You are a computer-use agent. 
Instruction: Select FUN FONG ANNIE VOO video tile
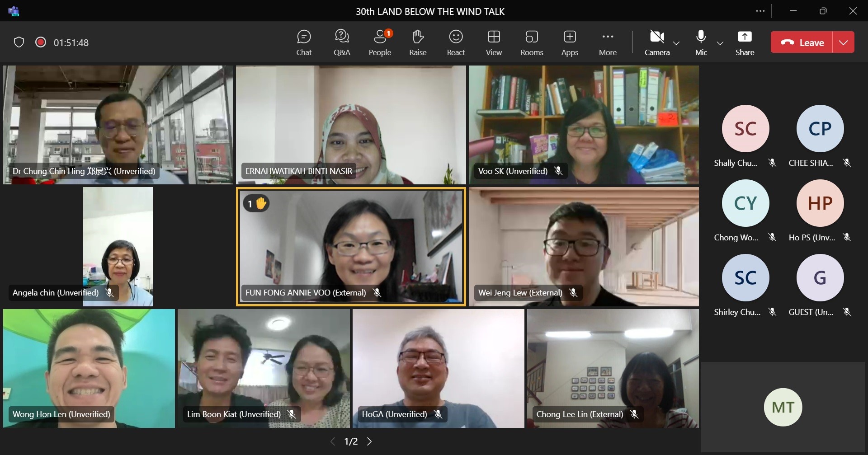click(x=351, y=246)
